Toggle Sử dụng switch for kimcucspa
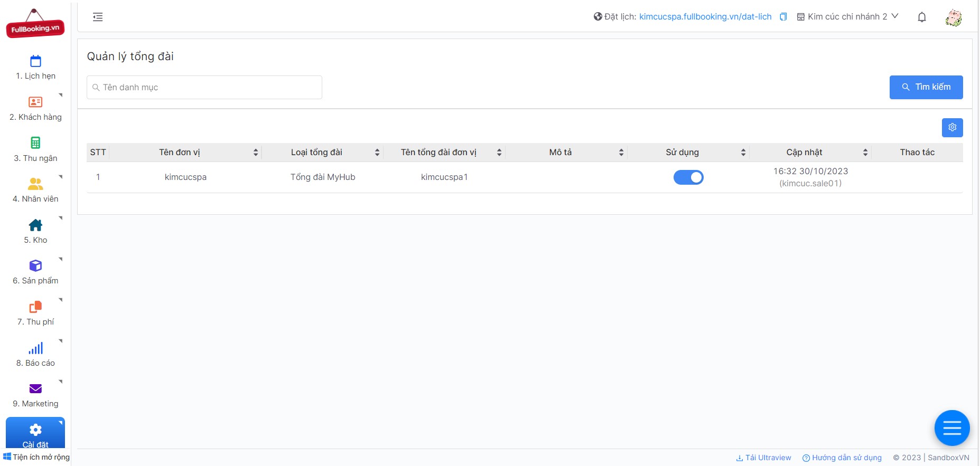Image resolution: width=980 pixels, height=466 pixels. pyautogui.click(x=688, y=177)
